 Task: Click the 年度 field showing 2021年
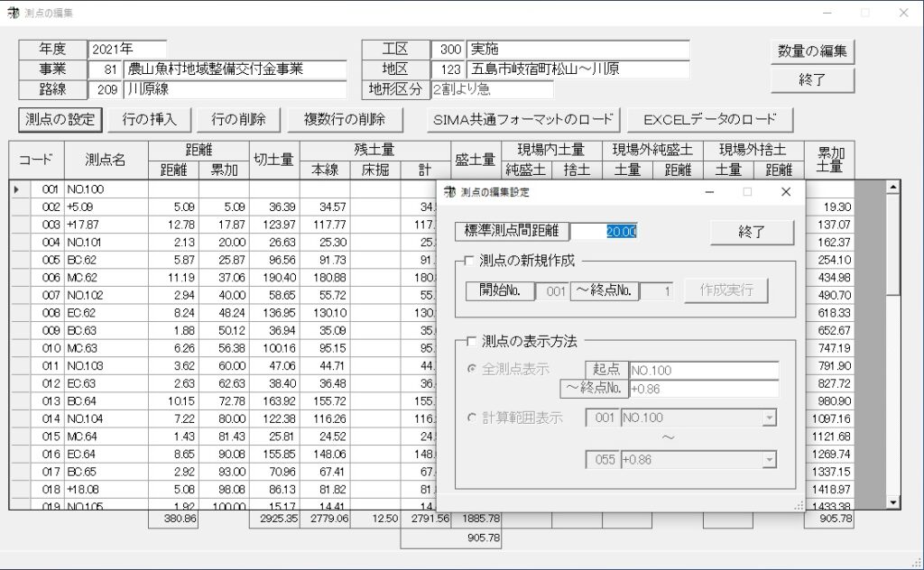(127, 49)
